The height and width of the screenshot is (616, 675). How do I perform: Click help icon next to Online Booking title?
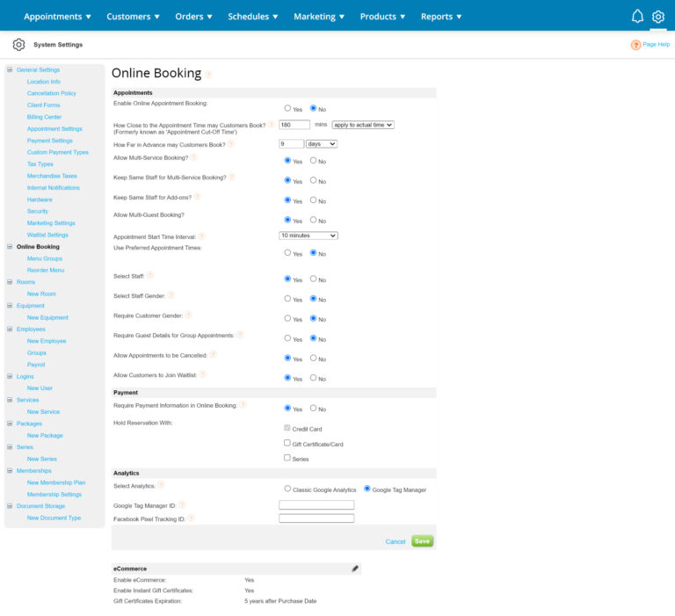point(208,75)
